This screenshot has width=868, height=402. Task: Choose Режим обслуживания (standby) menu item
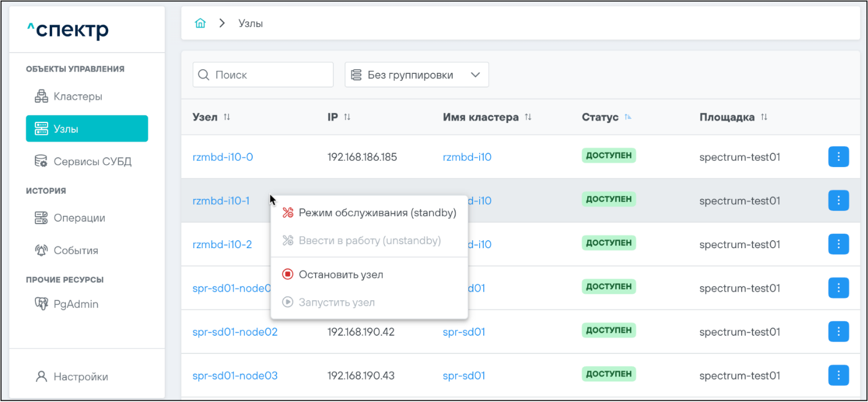tap(377, 213)
